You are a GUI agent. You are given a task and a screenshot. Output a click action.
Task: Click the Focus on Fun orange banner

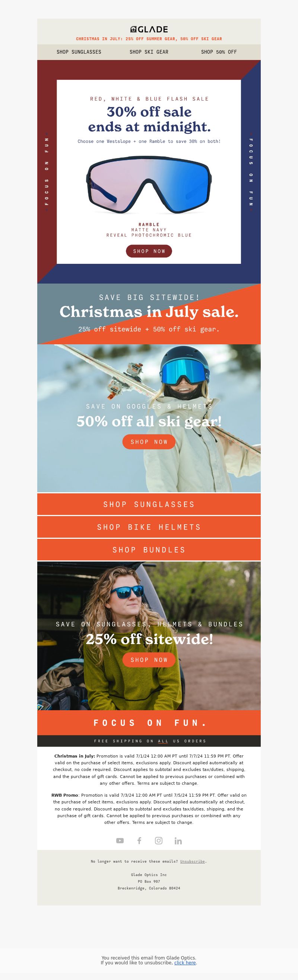pos(149,723)
